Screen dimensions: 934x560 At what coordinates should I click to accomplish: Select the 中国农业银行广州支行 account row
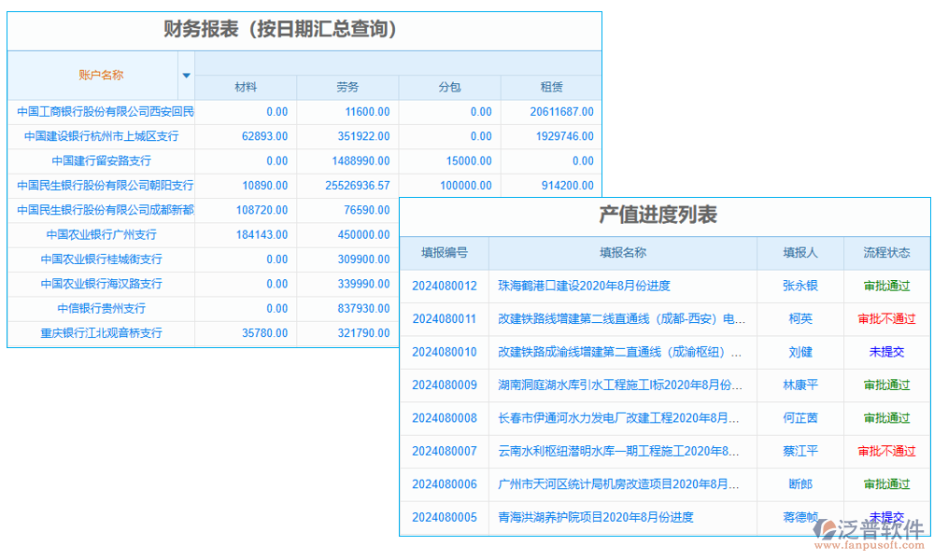click(100, 234)
